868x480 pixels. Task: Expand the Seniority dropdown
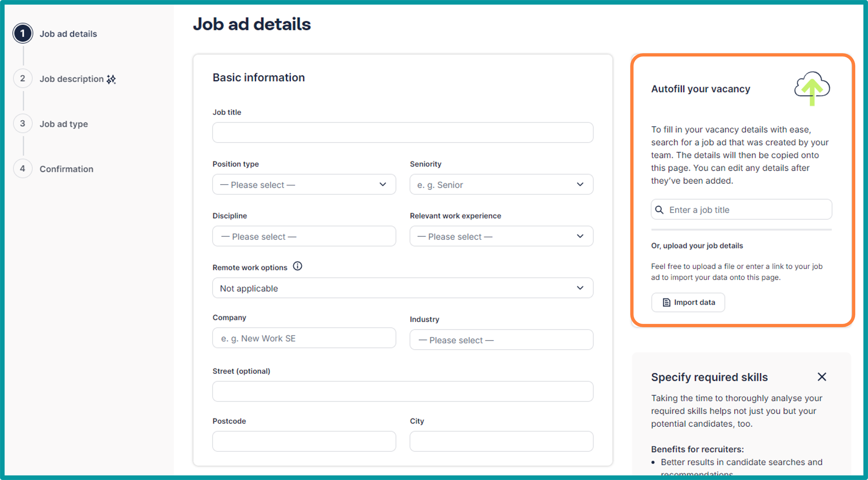pos(501,184)
